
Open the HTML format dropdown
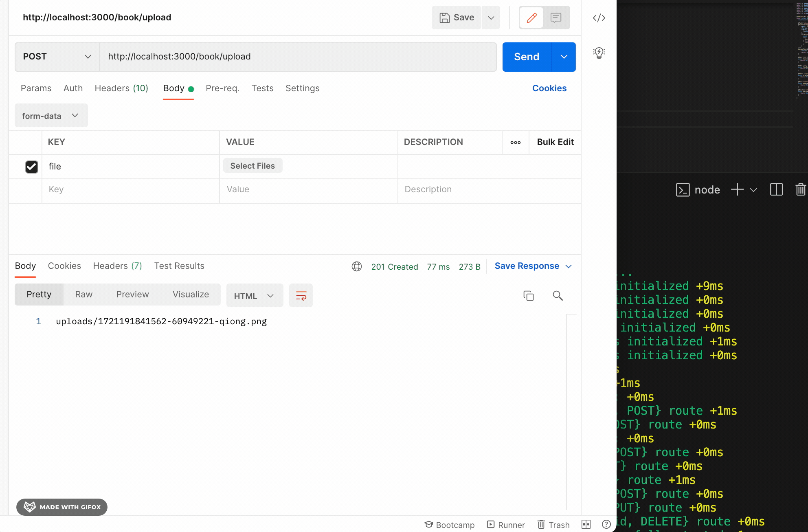point(254,296)
